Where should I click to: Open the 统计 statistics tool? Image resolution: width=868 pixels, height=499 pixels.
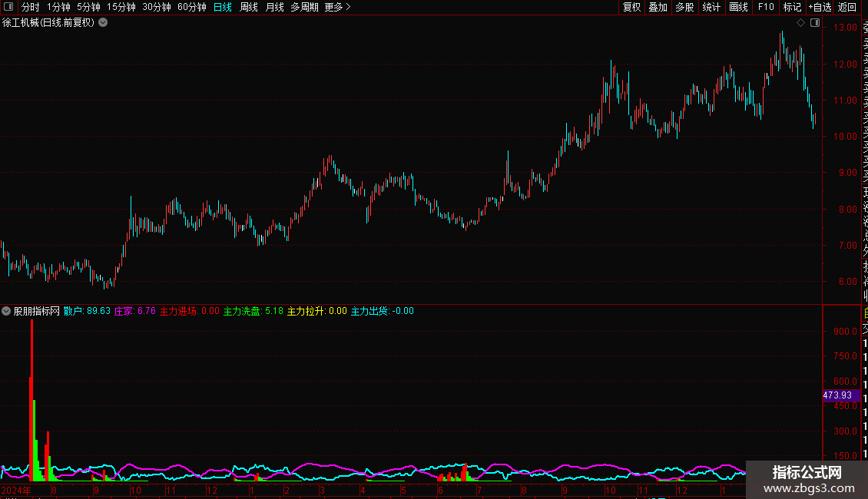click(x=711, y=7)
